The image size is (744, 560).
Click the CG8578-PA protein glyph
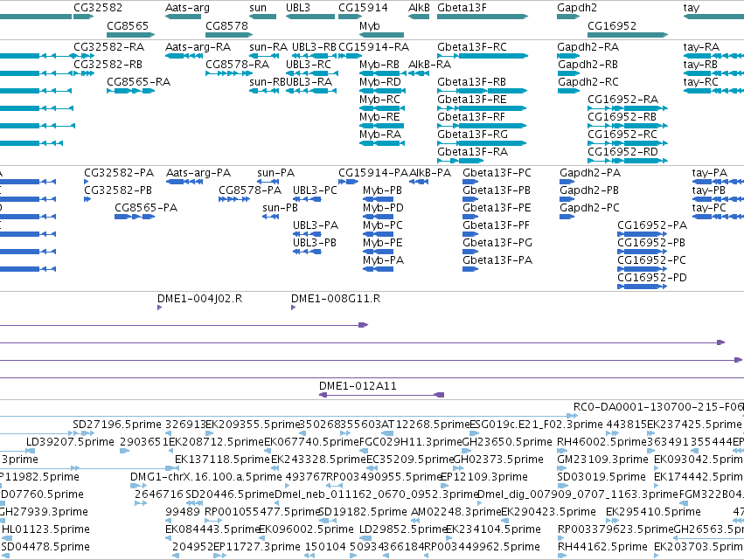(x=234, y=199)
